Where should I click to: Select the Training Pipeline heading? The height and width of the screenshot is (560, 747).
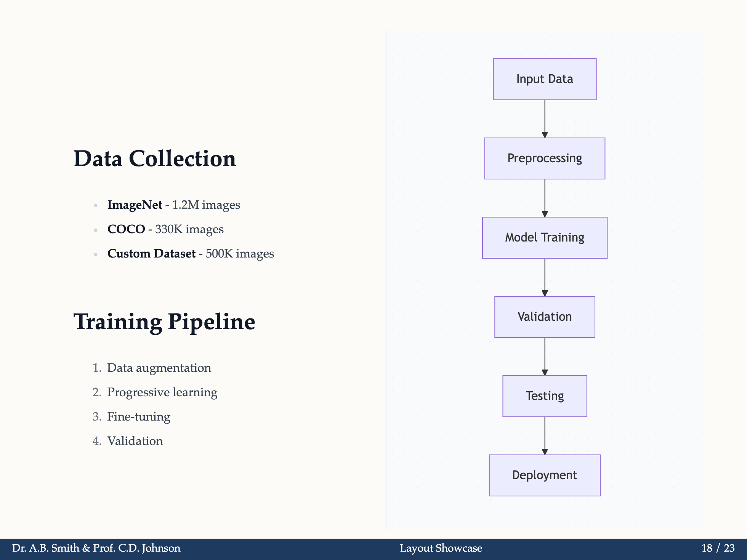click(164, 322)
